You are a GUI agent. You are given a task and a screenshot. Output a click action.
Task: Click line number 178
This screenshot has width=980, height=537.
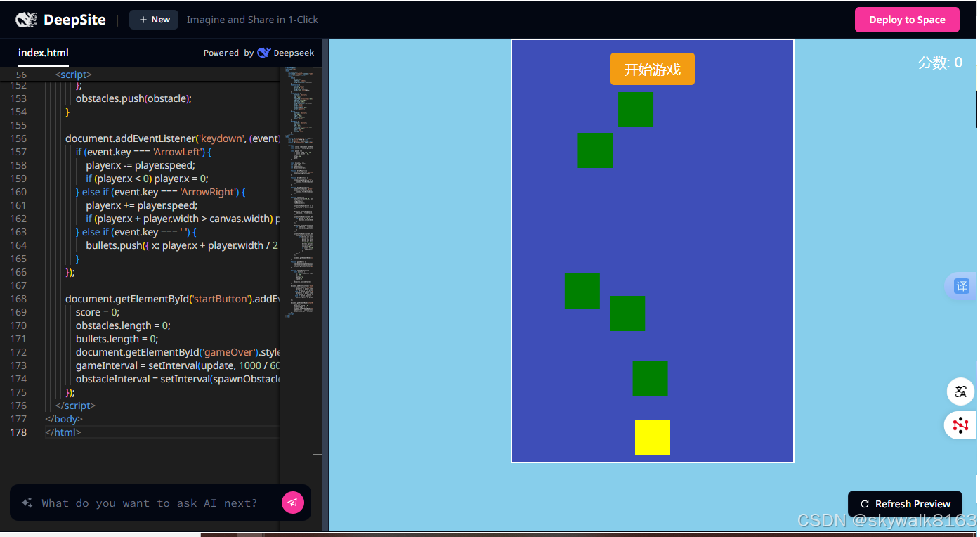(18, 432)
